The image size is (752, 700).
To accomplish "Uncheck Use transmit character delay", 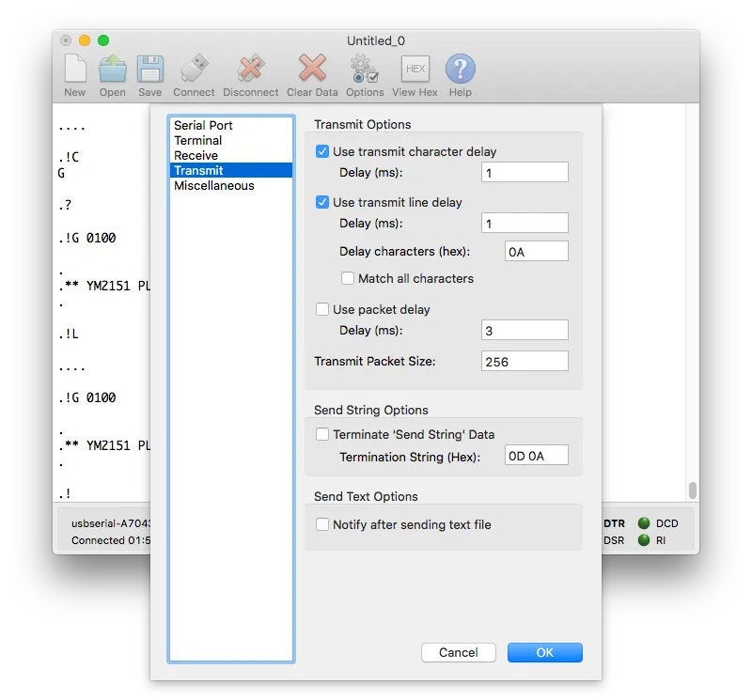I will (322, 151).
